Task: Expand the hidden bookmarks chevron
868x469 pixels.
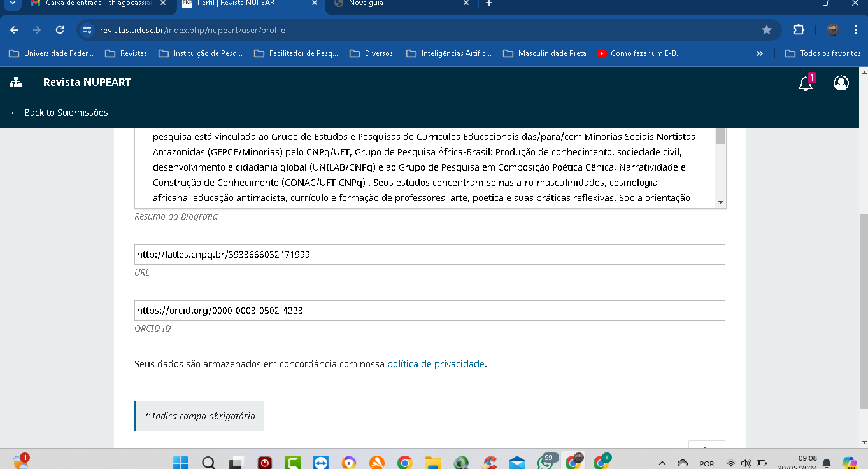Action: tap(759, 53)
